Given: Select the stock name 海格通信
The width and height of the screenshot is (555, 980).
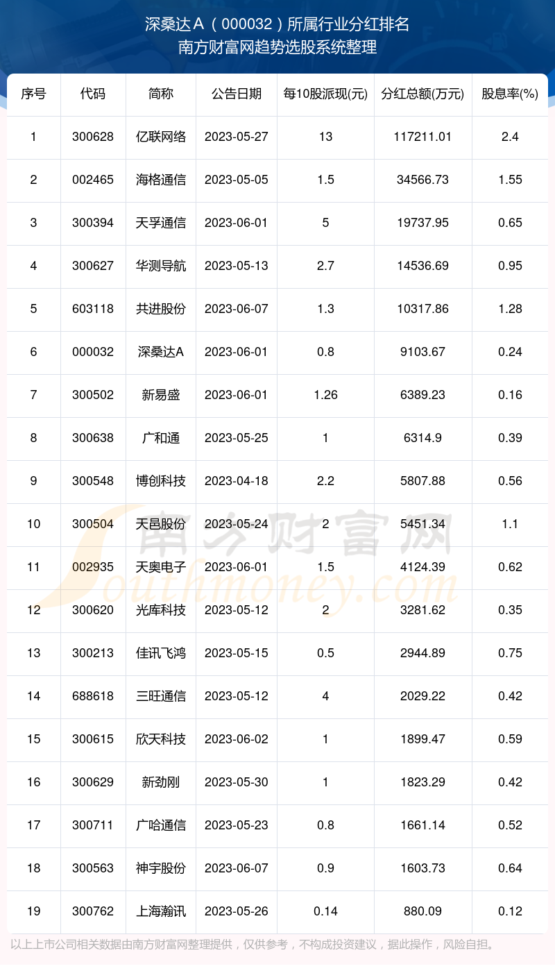Looking at the screenshot, I should tap(161, 180).
